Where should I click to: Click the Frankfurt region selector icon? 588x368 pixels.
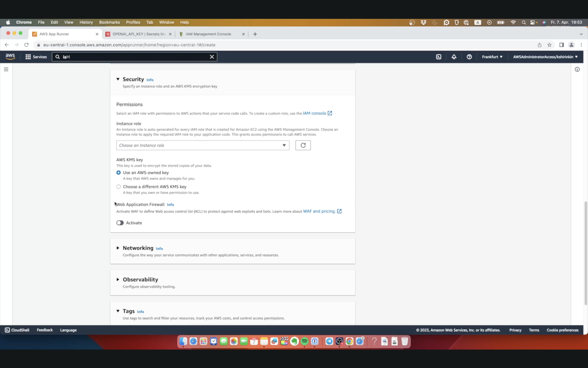click(492, 56)
